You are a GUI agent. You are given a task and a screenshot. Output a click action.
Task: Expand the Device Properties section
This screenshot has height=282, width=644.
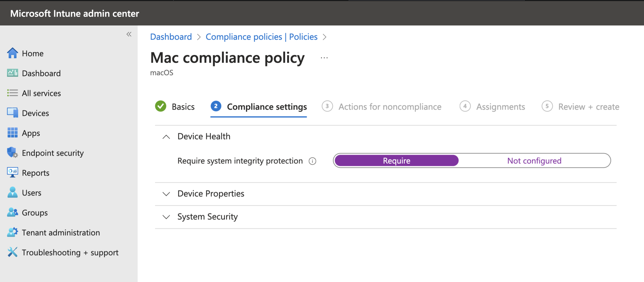coord(166,194)
